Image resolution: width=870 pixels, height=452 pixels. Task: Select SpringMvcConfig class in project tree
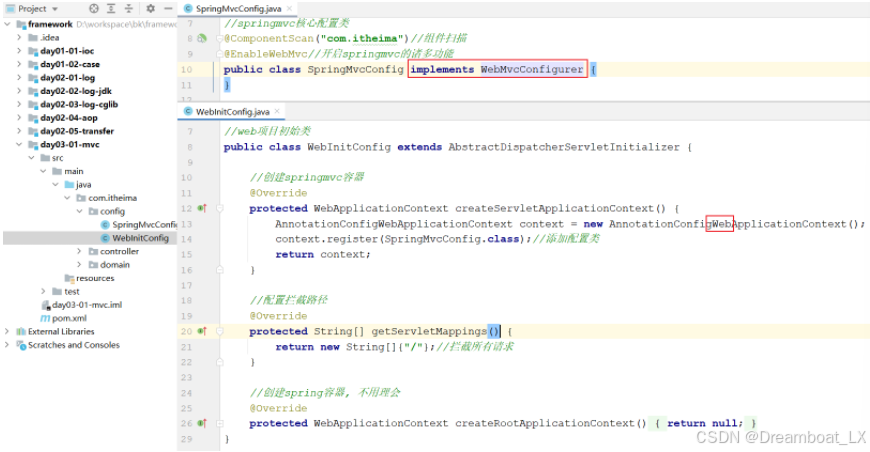144,225
